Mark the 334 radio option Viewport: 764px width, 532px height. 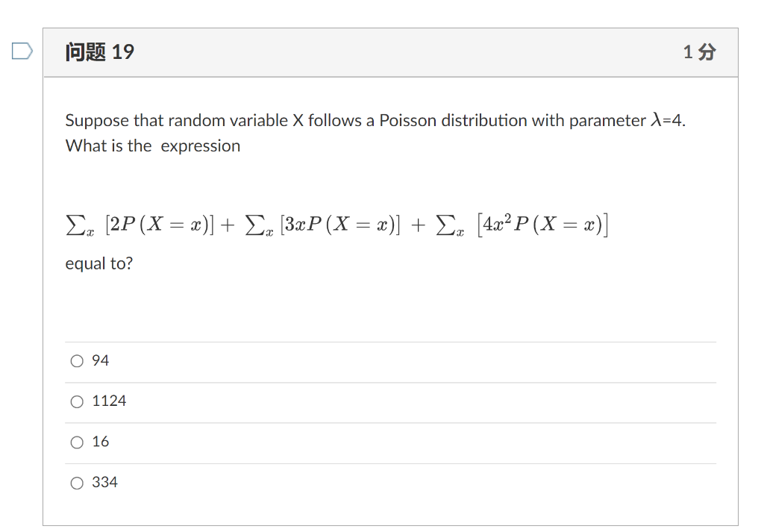pos(77,483)
